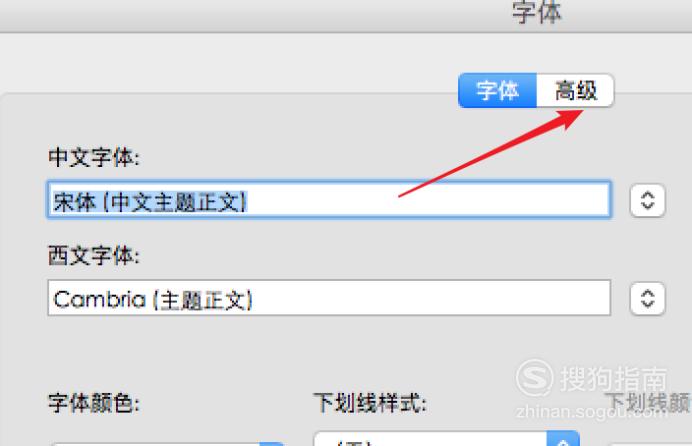
Task: Click the 字体颜色 label
Action: [94, 403]
